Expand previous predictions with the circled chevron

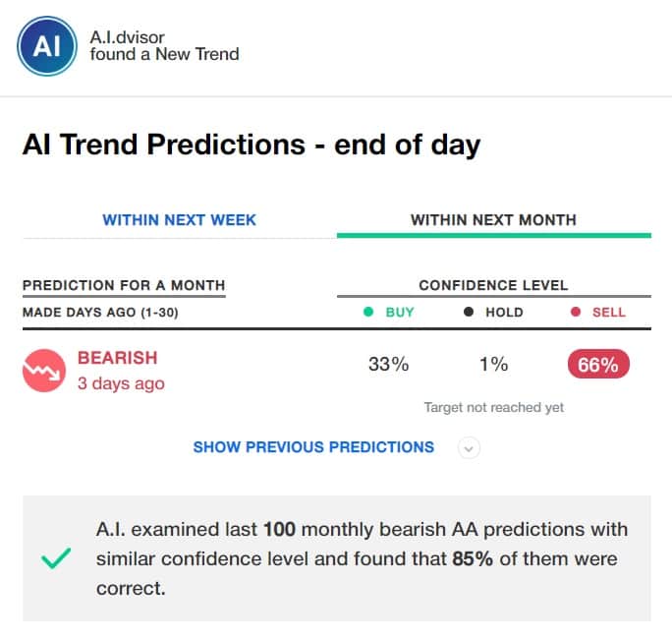469,447
